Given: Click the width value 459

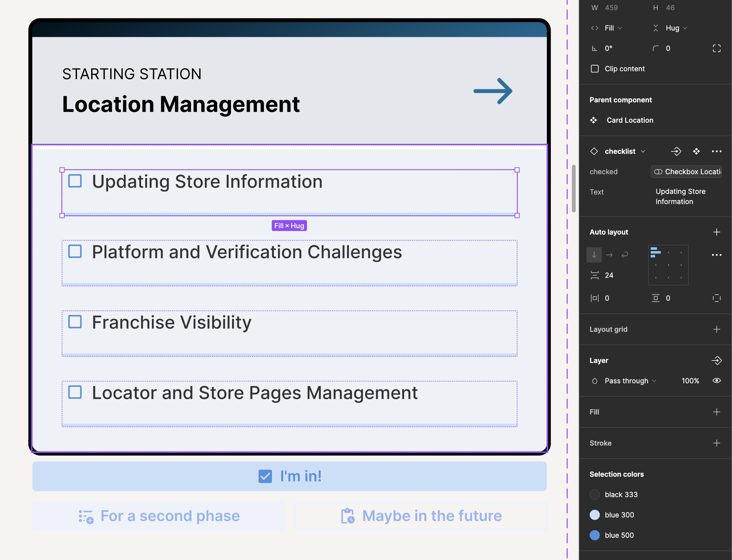Looking at the screenshot, I should pyautogui.click(x=611, y=8).
